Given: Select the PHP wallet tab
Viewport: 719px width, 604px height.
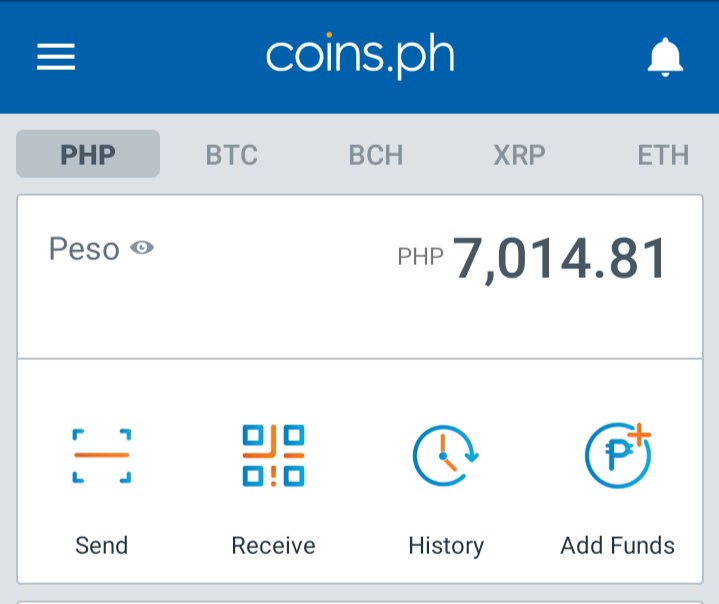Looking at the screenshot, I should point(88,154).
